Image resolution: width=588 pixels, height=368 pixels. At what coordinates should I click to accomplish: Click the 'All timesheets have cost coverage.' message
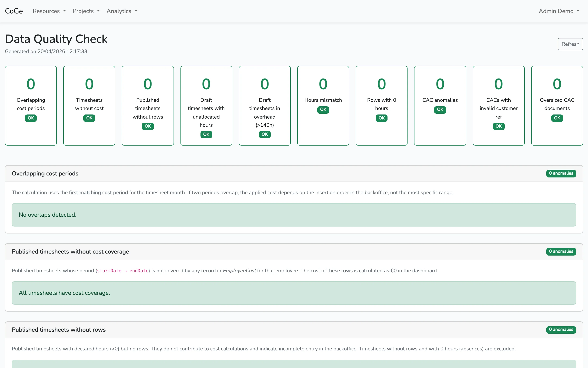294,293
